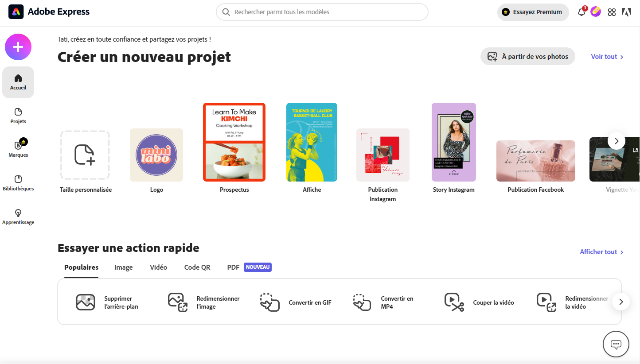Go to Bibliothèques in sidebar

tap(18, 183)
